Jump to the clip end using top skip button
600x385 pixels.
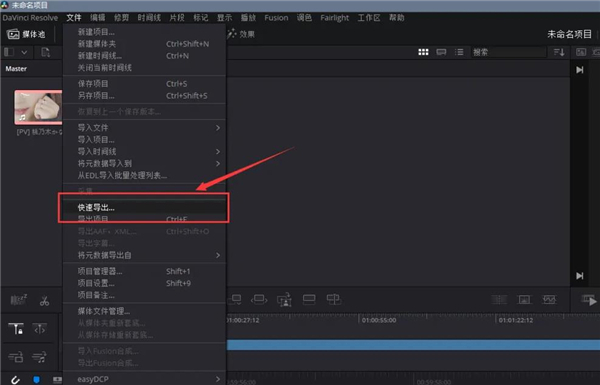tap(580, 70)
